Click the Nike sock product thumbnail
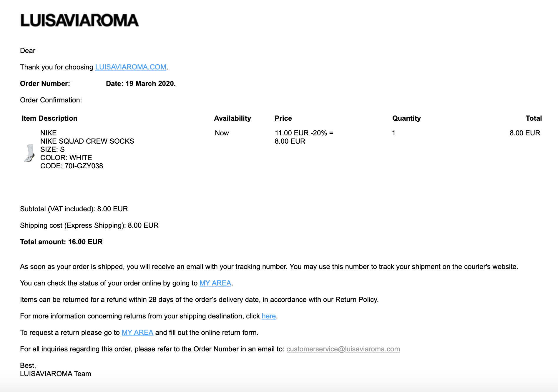Image resolution: width=558 pixels, height=392 pixels. 29,153
